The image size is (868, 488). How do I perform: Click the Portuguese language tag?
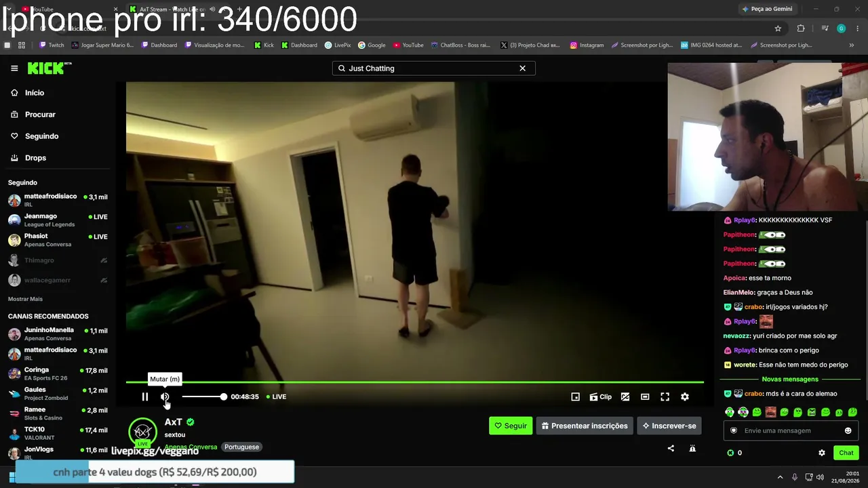tap(241, 447)
